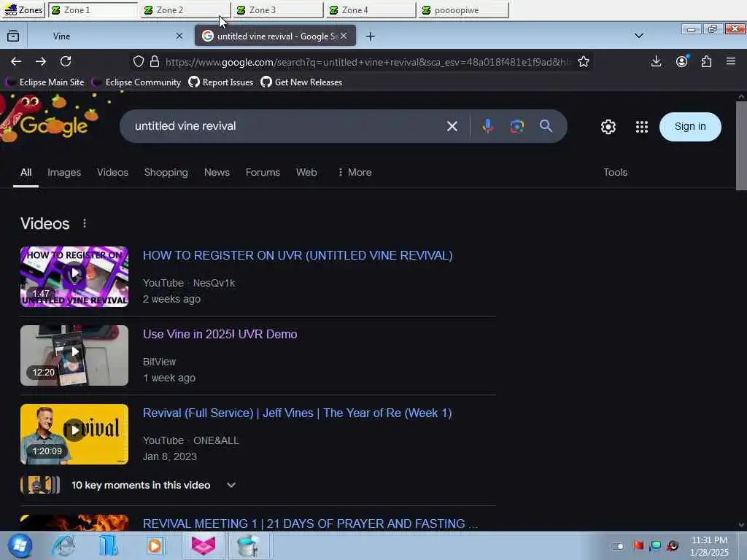Open a new tab with plus button
Viewport: 747px width, 560px height.
tap(370, 36)
